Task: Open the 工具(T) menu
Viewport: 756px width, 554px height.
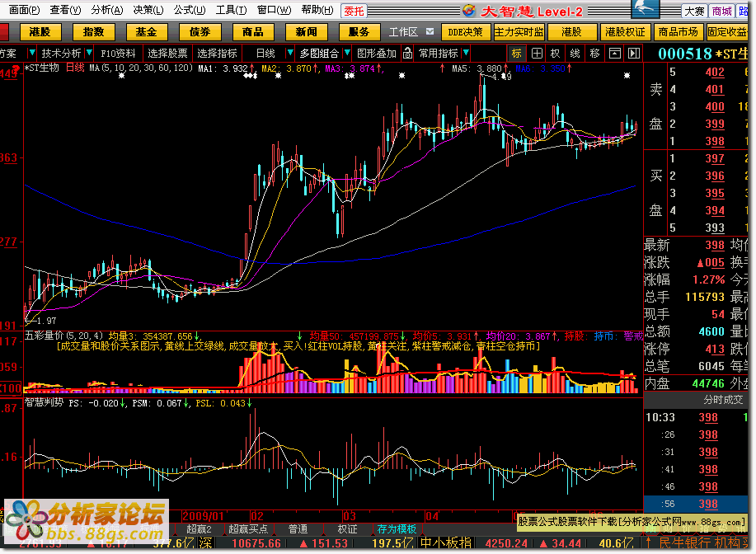Action: [x=231, y=10]
